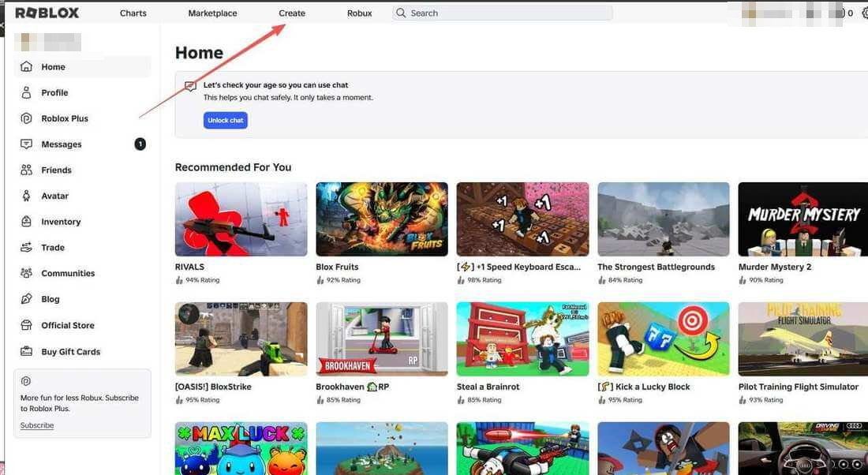The height and width of the screenshot is (475, 868).
Task: Click the Unlock chat button
Action: [226, 120]
